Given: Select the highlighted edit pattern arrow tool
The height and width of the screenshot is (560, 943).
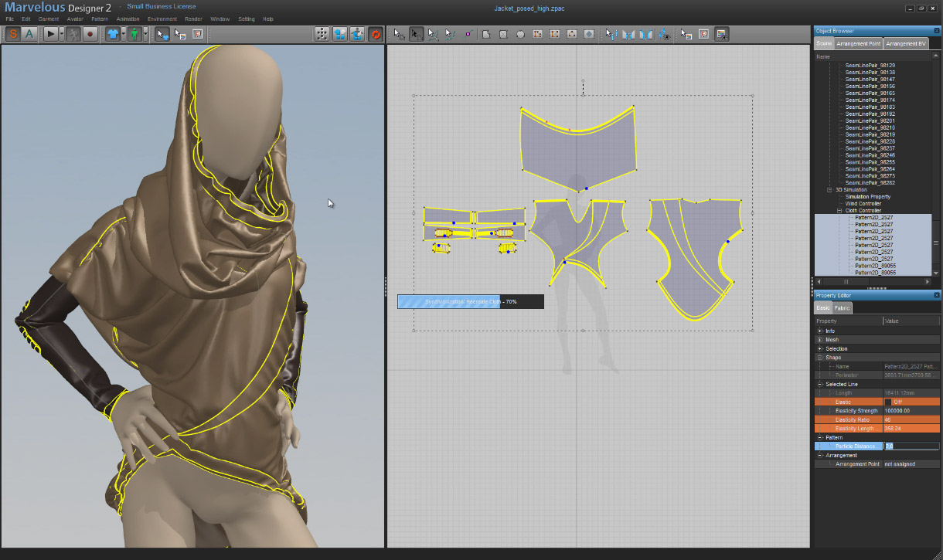Looking at the screenshot, I should pyautogui.click(x=417, y=34).
